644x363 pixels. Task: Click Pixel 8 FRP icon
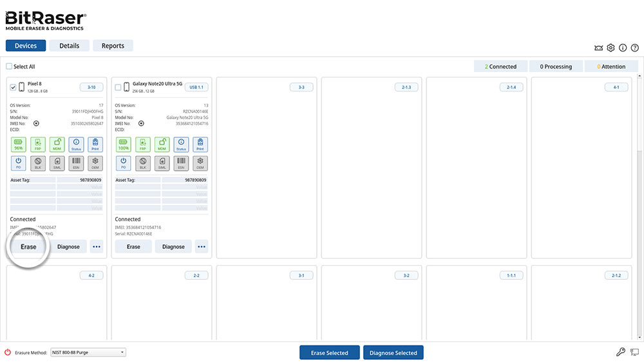pos(38,144)
